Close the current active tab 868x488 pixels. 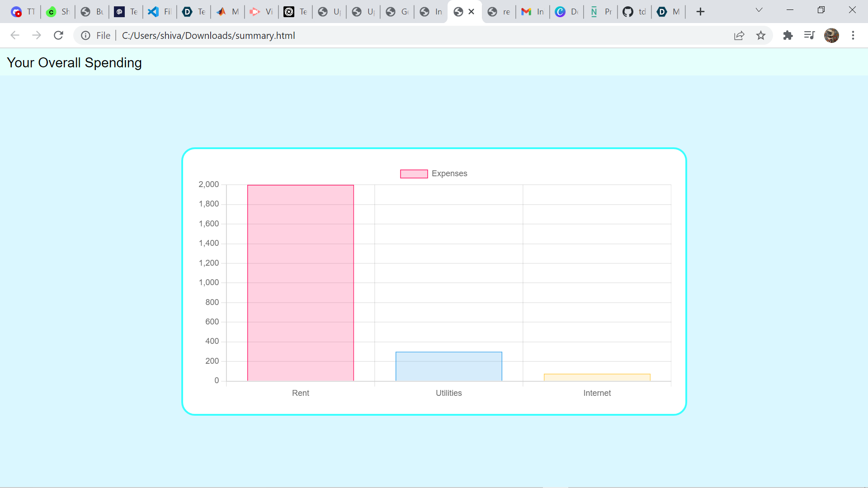click(x=472, y=12)
